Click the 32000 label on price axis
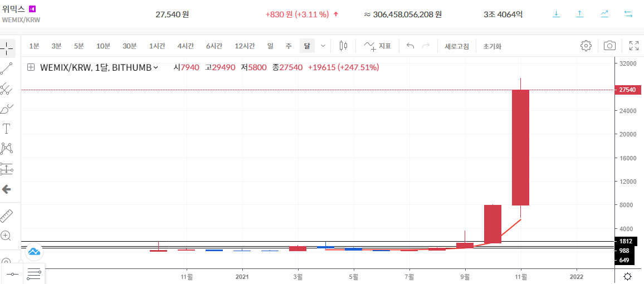The height and width of the screenshot is (284, 644). point(628,63)
